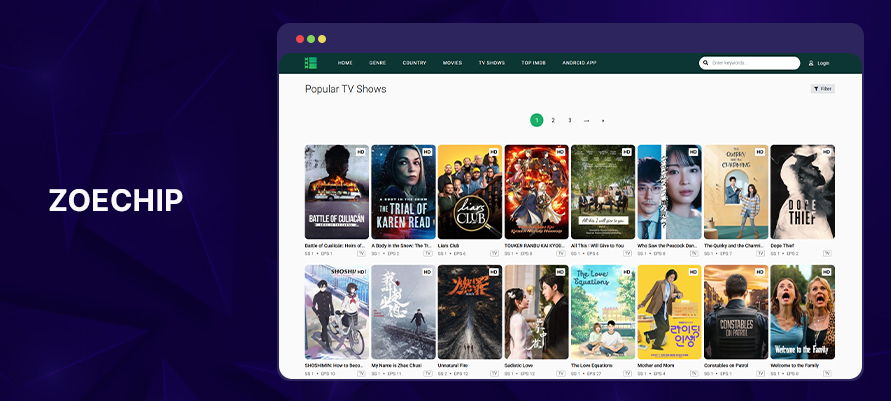The height and width of the screenshot is (401, 891).
Task: Click the TV tag under Battle of Culiacán
Action: click(361, 253)
